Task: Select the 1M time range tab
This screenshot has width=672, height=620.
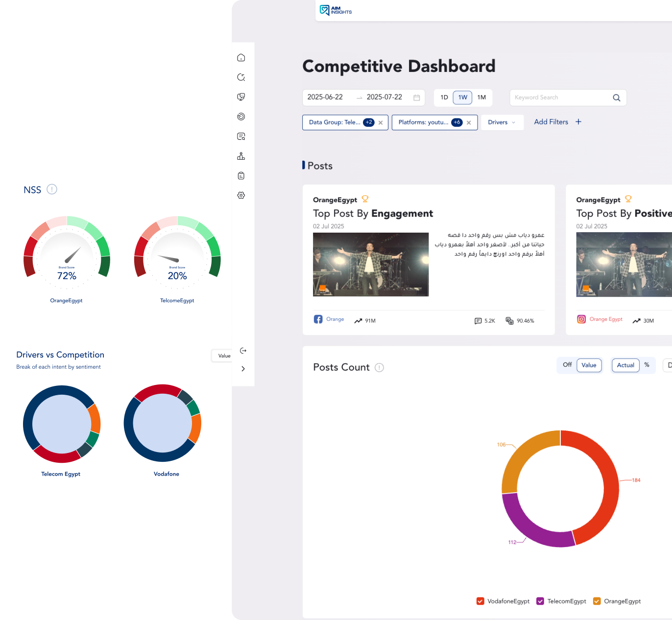Action: (481, 97)
